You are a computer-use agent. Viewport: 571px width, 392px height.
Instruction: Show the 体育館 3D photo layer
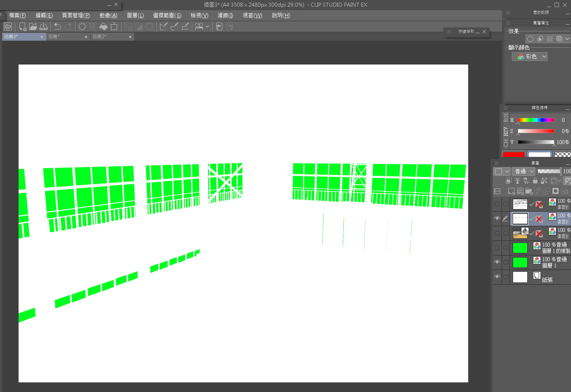(497, 233)
